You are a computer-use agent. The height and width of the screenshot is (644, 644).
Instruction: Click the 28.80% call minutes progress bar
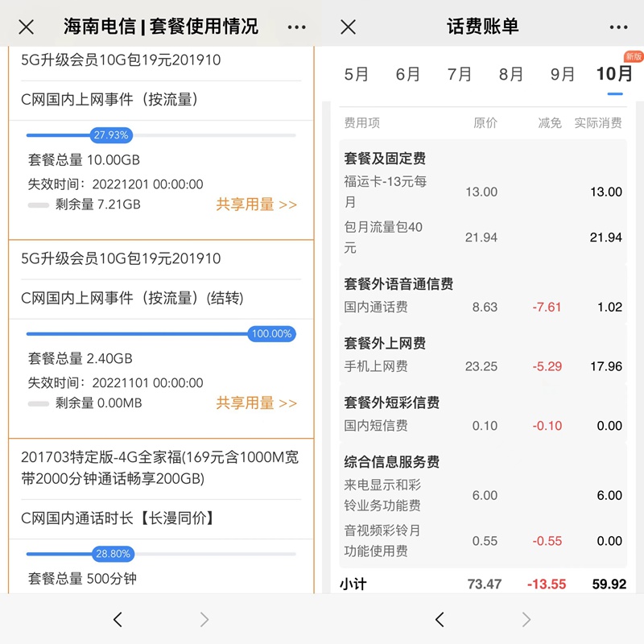coord(161,554)
